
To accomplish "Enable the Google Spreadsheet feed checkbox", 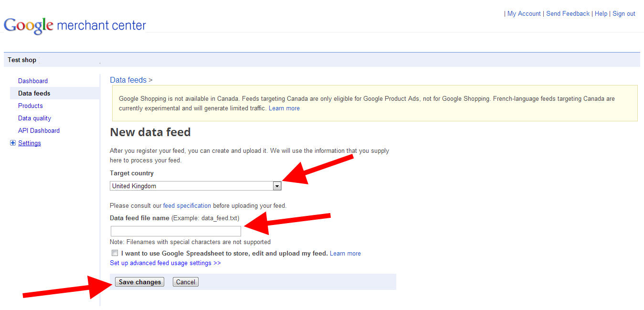I will click(115, 253).
